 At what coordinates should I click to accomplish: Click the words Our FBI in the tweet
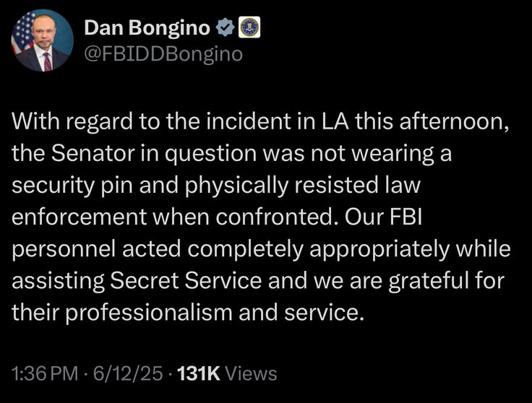point(383,217)
